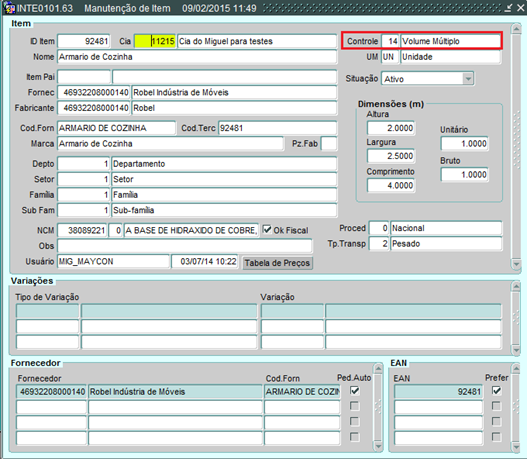Viewport: 527px width, 459px height.
Task: Check Prefer in second EAN row
Action: pyautogui.click(x=496, y=406)
